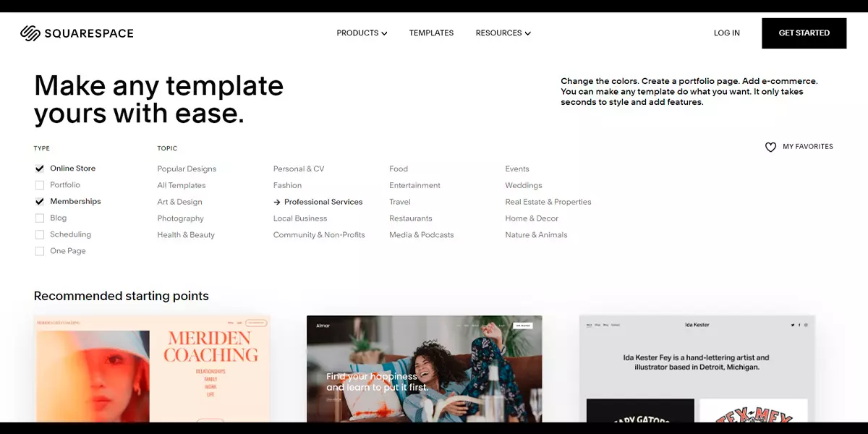868x434 pixels.
Task: Open the Meriden Coaching template thumbnail
Action: pos(152,369)
